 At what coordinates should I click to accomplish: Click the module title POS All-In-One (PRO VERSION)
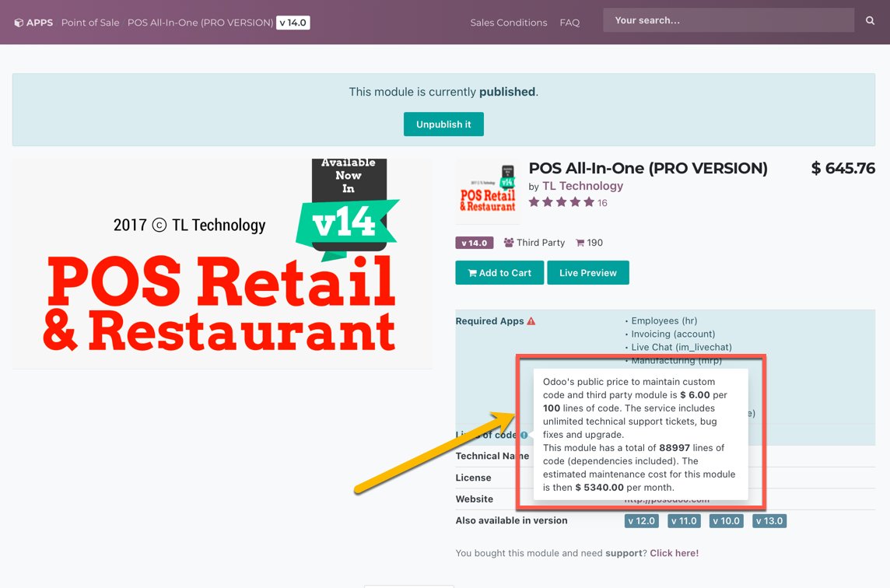coord(647,169)
